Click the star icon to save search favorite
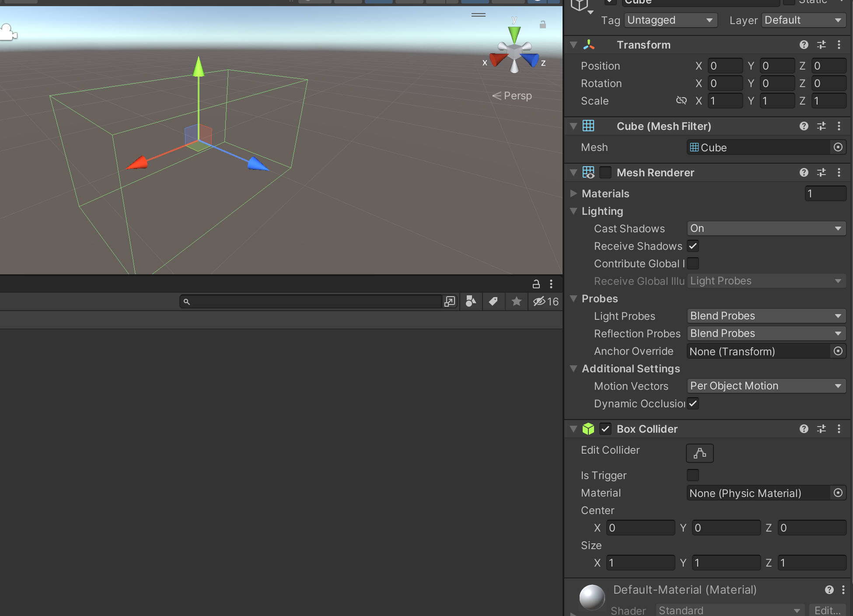This screenshot has height=616, width=853. click(x=516, y=301)
